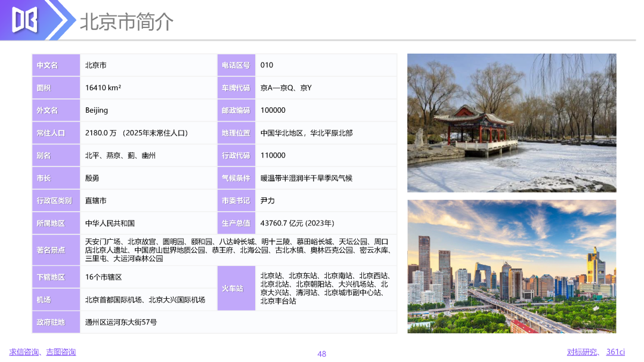This screenshot has width=644, height=362.
Task: Select the 下辖地区 label cell
Action: pos(56,277)
